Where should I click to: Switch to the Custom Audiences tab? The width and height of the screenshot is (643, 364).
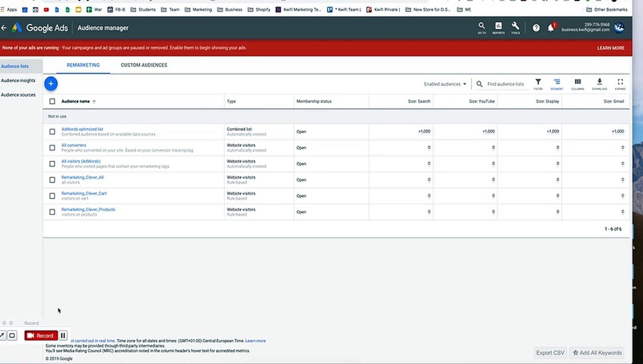pos(144,65)
